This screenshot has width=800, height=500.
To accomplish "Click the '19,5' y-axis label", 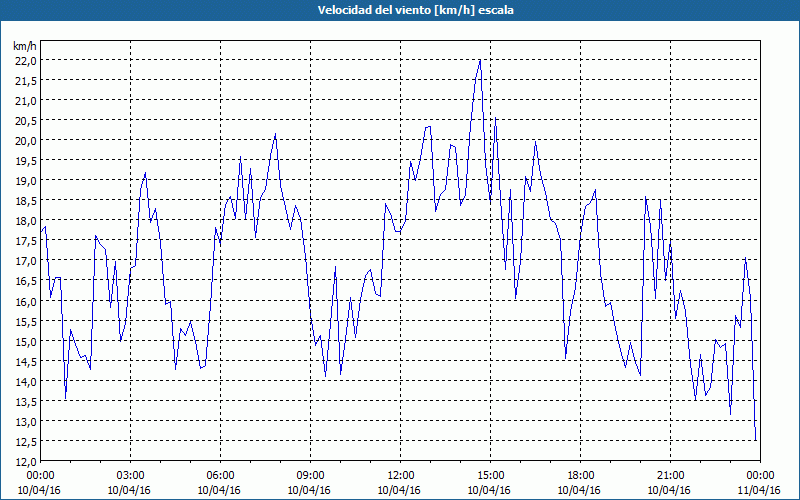I will (26, 160).
